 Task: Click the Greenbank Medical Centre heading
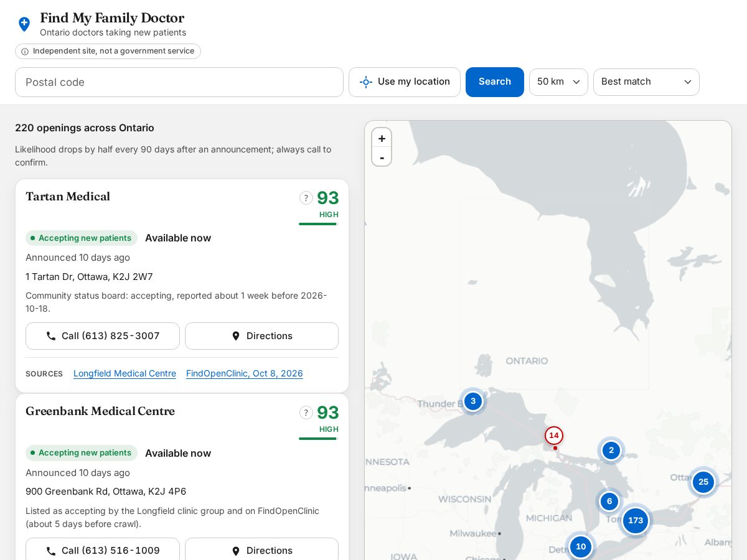(100, 411)
